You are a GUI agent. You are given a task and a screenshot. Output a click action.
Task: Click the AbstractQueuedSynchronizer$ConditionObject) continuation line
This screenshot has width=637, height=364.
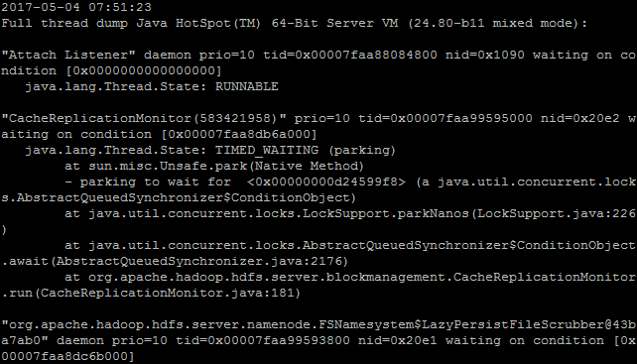tap(179, 197)
